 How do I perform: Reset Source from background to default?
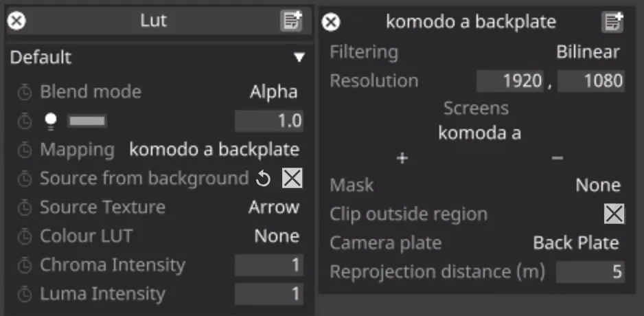coord(264,179)
